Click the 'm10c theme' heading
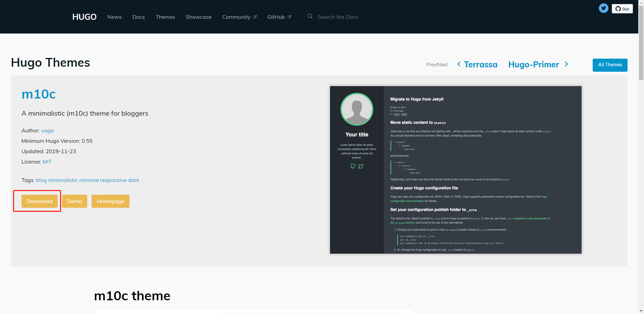The height and width of the screenshot is (314, 644). point(132,296)
